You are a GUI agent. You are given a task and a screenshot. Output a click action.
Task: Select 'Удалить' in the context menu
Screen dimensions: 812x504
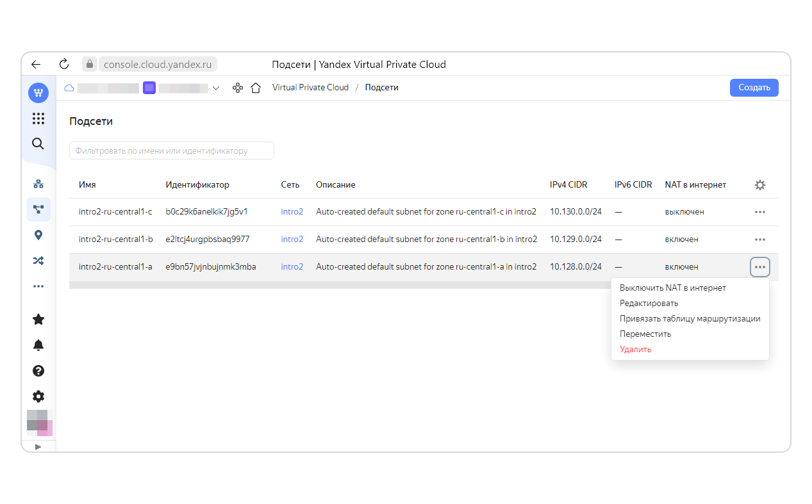(635, 350)
